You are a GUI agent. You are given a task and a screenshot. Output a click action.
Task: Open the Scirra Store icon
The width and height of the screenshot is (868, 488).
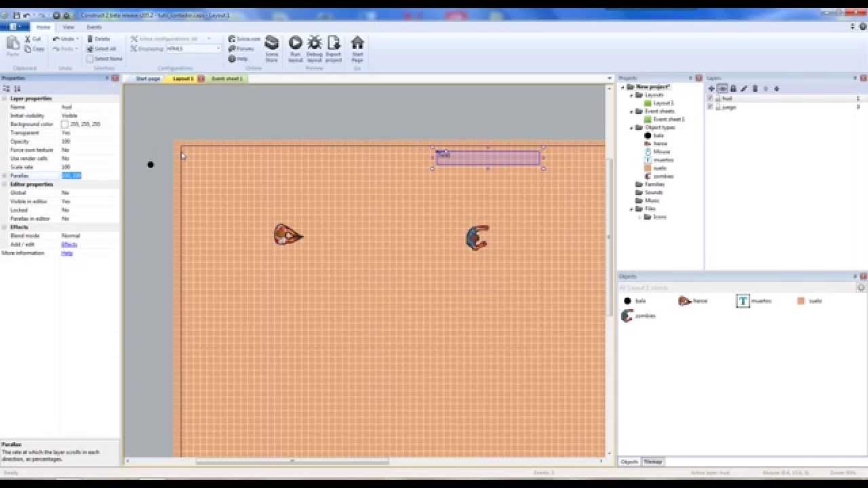point(272,43)
